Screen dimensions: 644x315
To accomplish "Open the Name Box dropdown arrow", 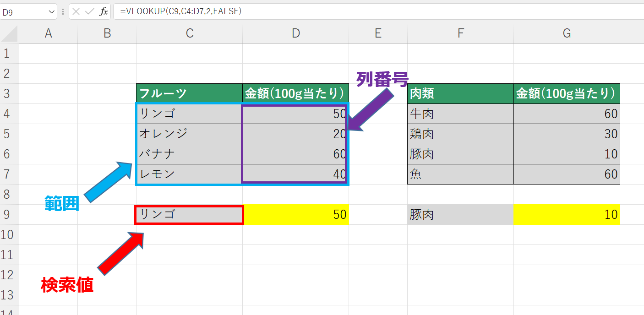I will pyautogui.click(x=51, y=12).
